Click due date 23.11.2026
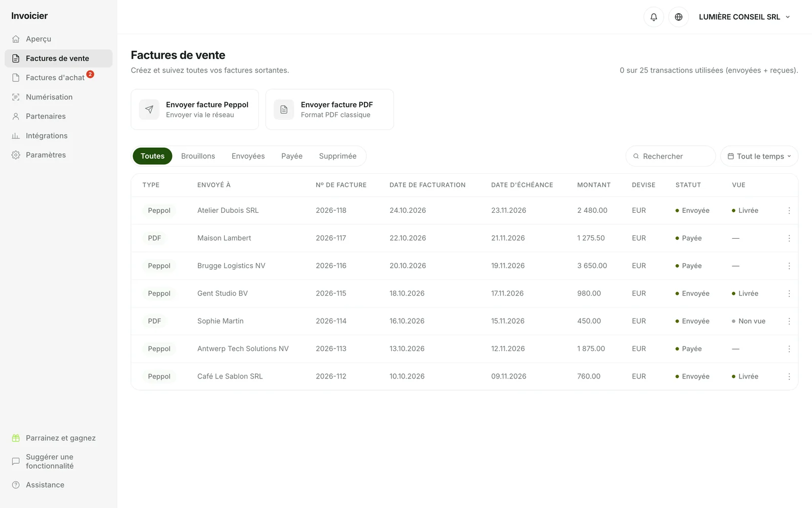 point(509,210)
